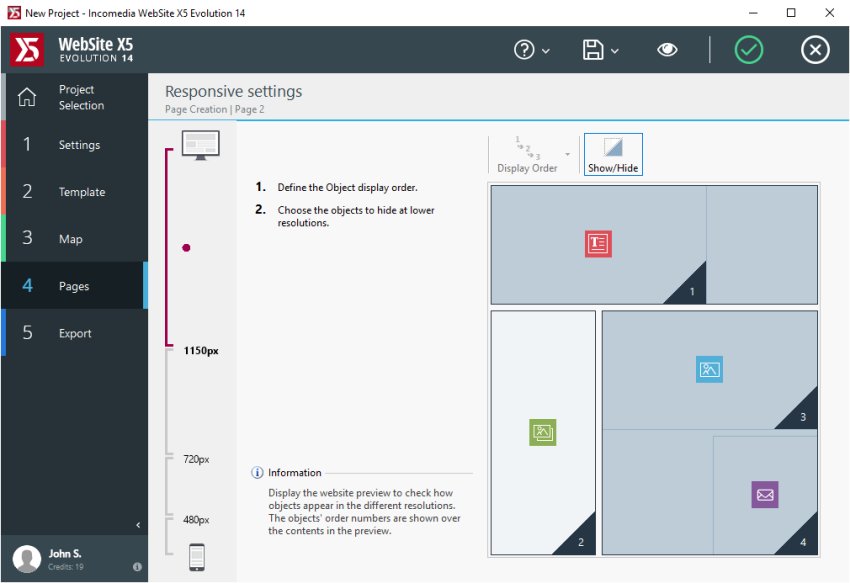Open step 1 Settings
Image resolution: width=850 pixels, height=583 pixels.
tap(74, 145)
